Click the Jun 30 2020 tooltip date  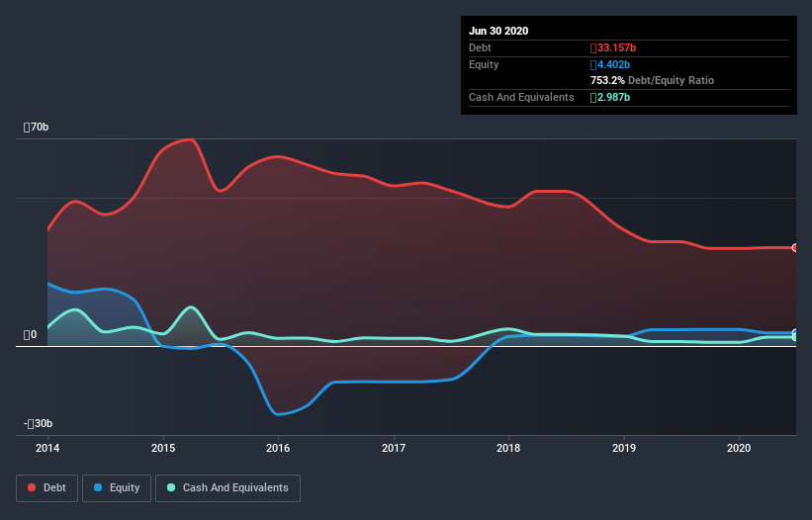pos(498,31)
